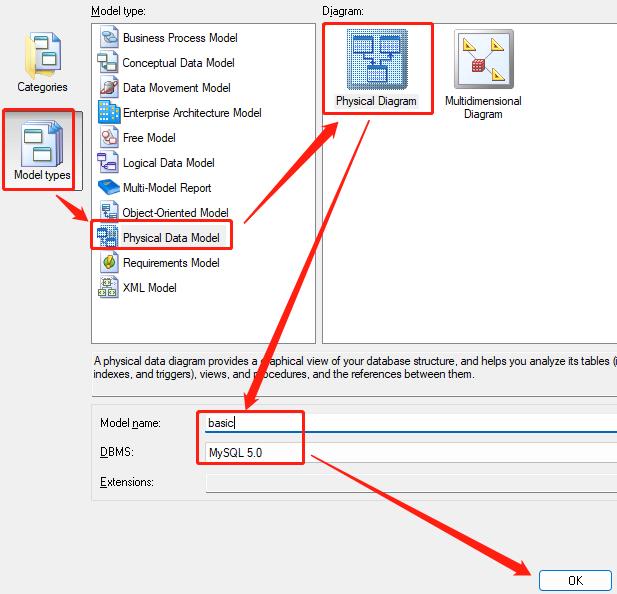The width and height of the screenshot is (617, 594).
Task: Click the XML Model icon
Action: click(x=108, y=288)
